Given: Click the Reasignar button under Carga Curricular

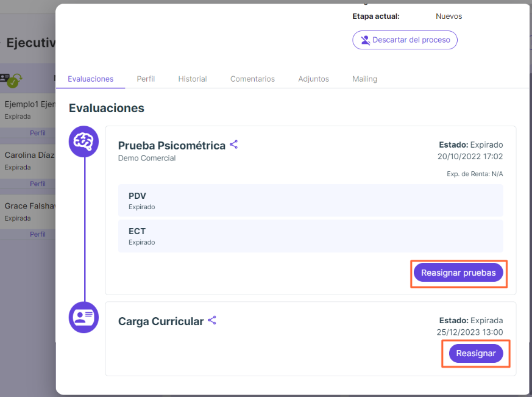Looking at the screenshot, I should pos(476,354).
